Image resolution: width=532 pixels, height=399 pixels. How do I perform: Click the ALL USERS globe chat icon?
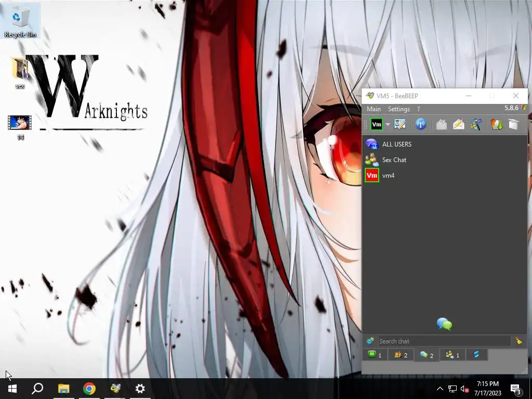point(372,144)
